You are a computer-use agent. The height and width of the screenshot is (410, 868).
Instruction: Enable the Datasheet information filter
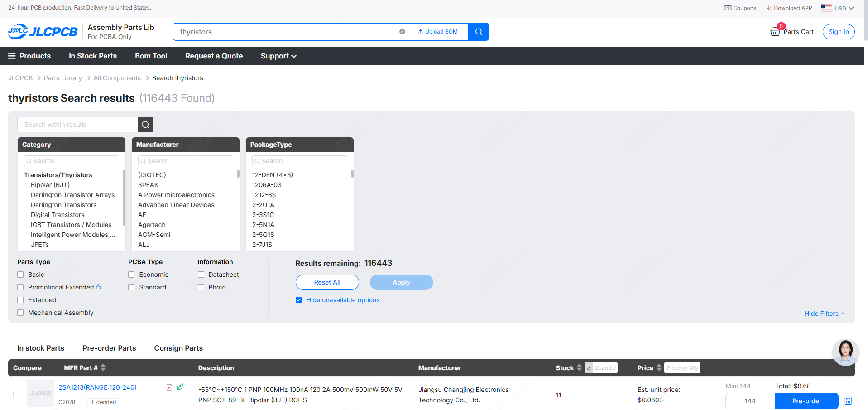pyautogui.click(x=201, y=275)
